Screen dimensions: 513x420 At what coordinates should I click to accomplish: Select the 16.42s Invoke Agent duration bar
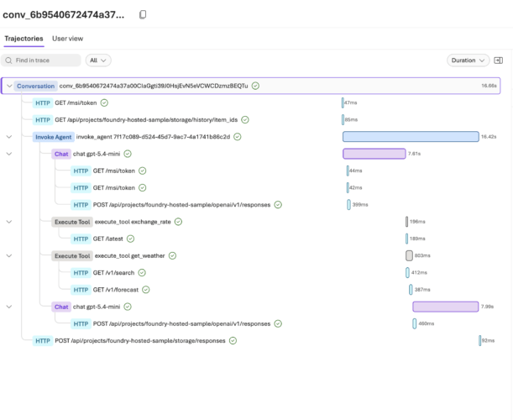[x=411, y=137]
